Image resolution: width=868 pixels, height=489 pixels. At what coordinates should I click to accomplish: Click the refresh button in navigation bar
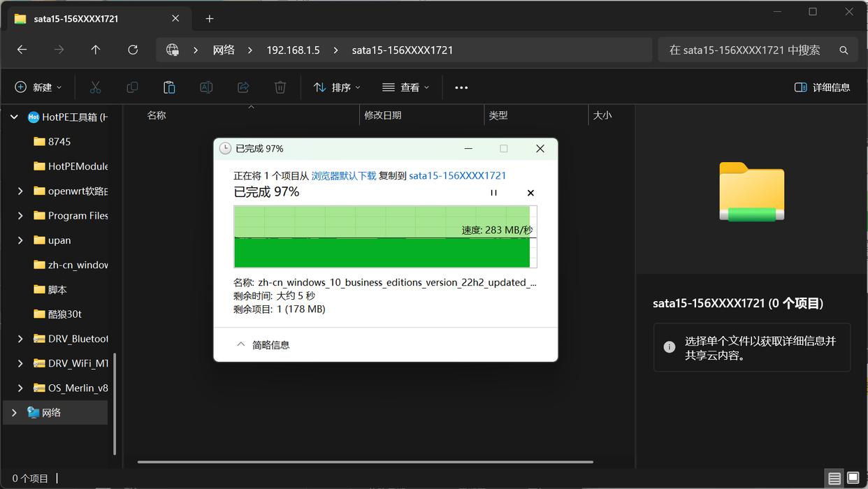point(133,50)
